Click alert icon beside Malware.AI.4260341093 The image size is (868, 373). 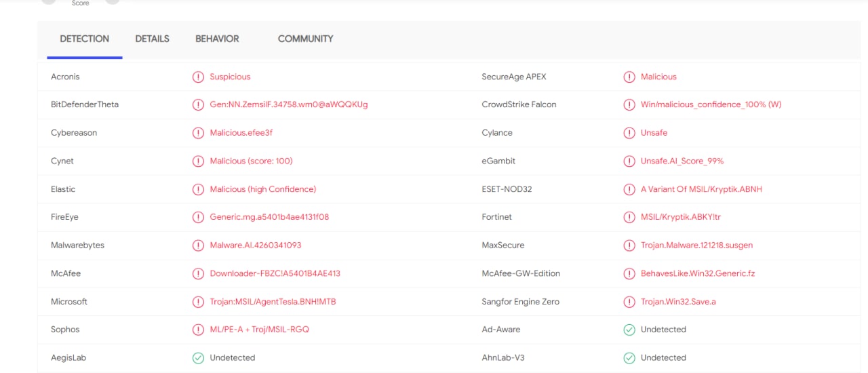point(198,246)
